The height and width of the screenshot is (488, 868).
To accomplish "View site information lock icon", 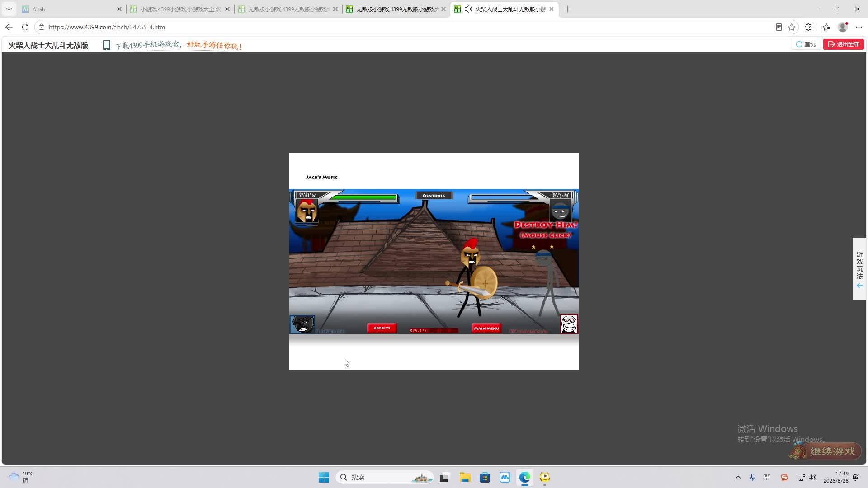I will click(x=42, y=27).
